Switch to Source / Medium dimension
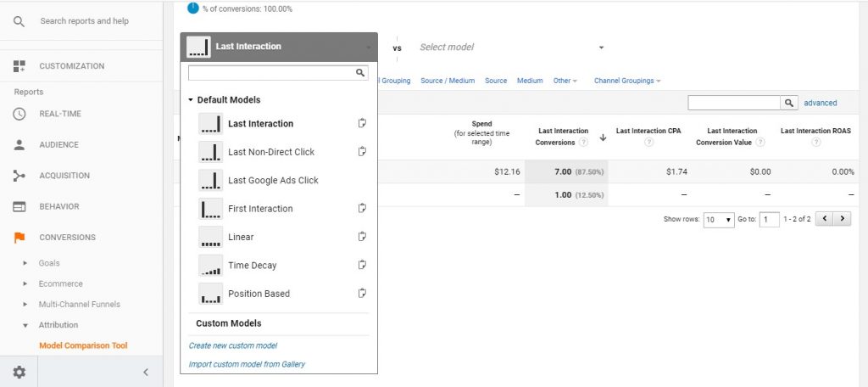The height and width of the screenshot is (387, 868). pos(448,81)
